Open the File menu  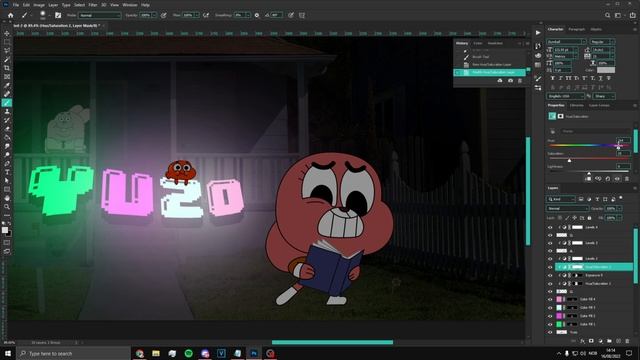(16, 5)
